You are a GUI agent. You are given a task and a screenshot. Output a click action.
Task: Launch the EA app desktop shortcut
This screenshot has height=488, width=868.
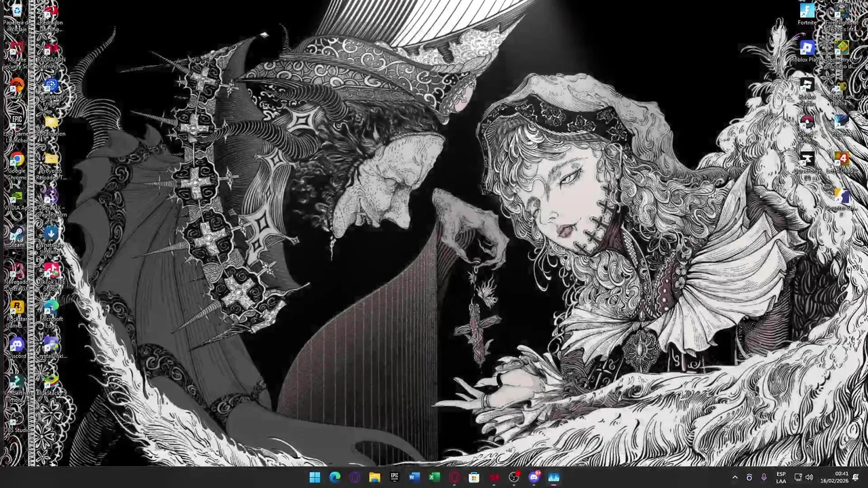coord(17,89)
